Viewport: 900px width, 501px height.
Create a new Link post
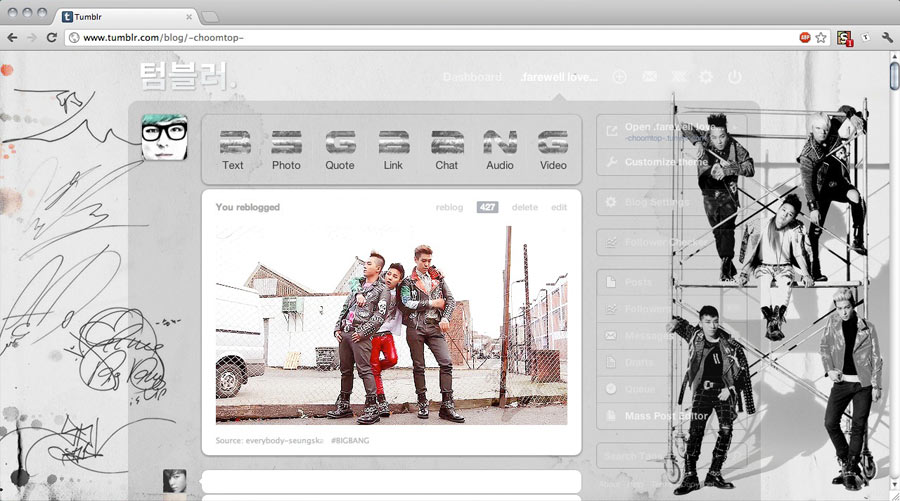(393, 149)
